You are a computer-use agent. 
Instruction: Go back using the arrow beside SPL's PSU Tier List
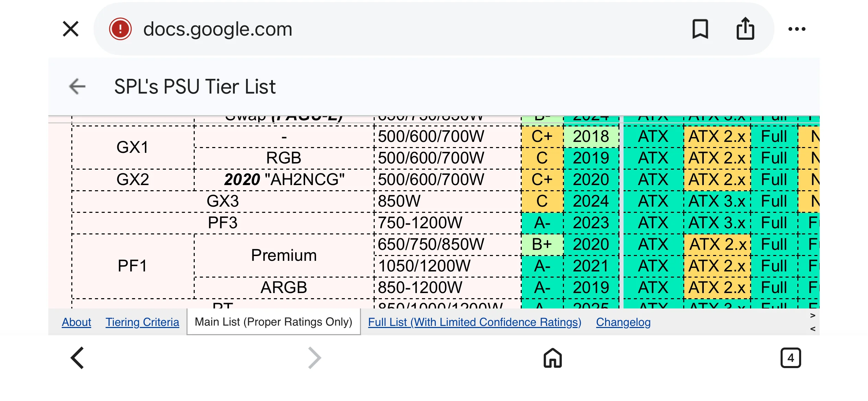point(77,86)
